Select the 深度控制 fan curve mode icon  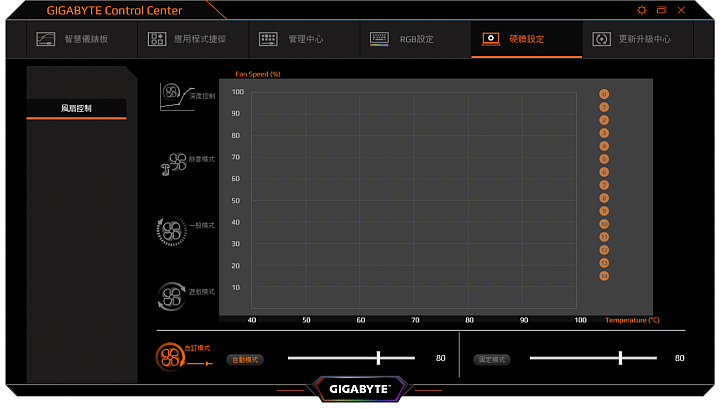177,96
